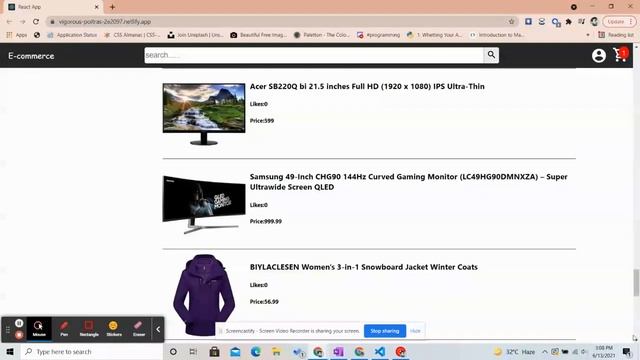The height and width of the screenshot is (360, 640).
Task: Click Likes:0 under the Samsung monitor
Action: pos(259,205)
